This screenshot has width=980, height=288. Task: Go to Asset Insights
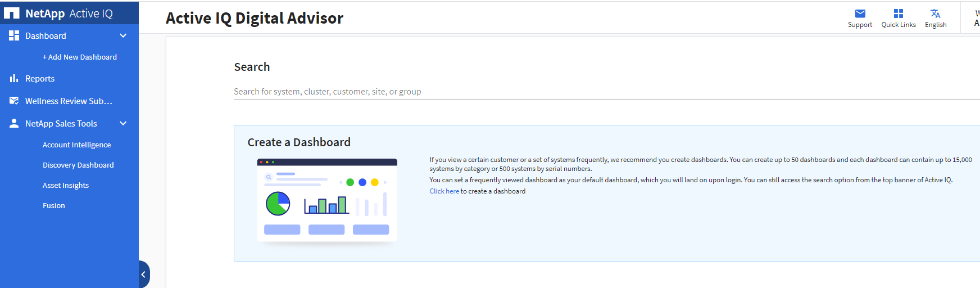coord(66,185)
